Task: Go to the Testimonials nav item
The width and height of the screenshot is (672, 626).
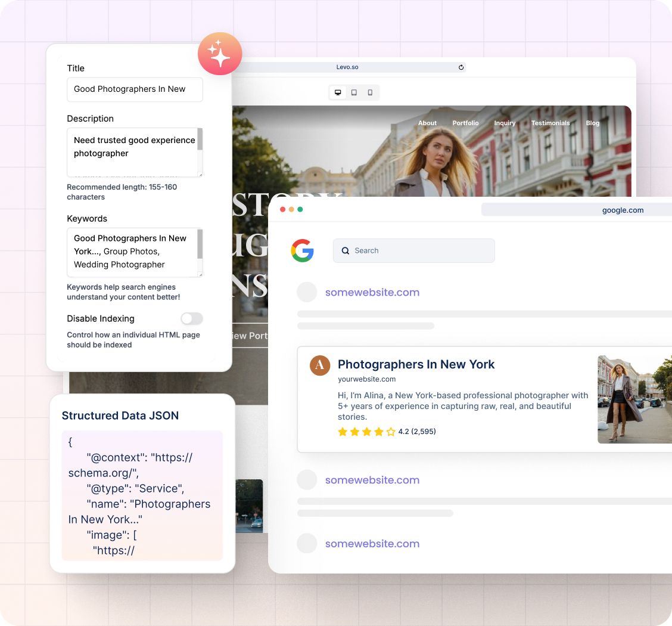Action: coord(550,123)
